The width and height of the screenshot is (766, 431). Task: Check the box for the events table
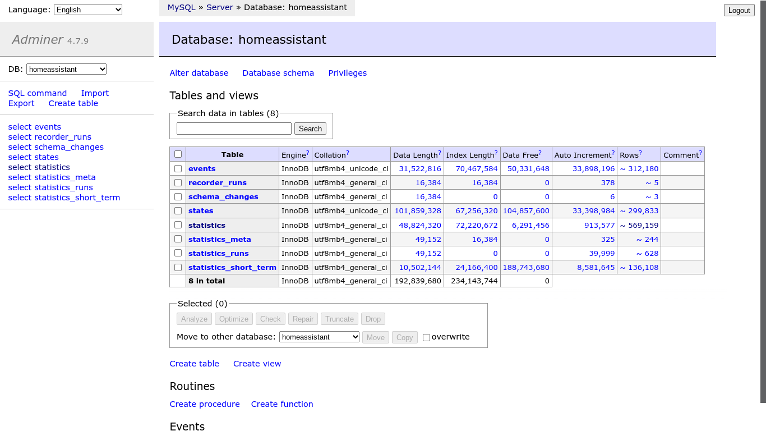click(178, 169)
